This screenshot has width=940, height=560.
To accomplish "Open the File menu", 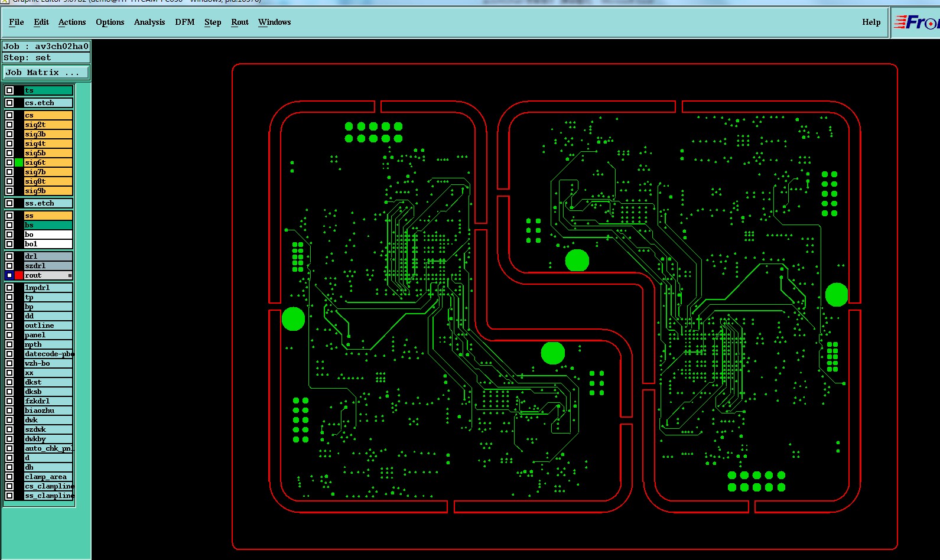I will (17, 22).
